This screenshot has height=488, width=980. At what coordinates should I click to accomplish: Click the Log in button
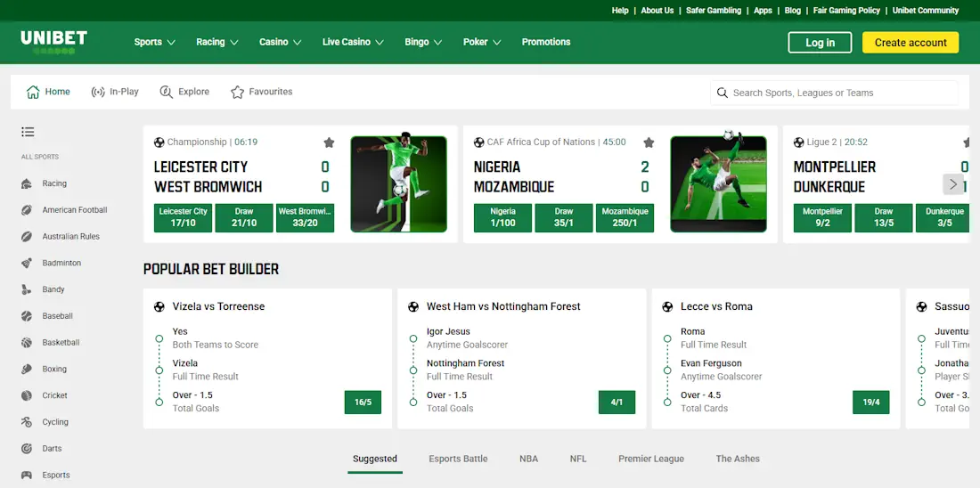tap(820, 43)
